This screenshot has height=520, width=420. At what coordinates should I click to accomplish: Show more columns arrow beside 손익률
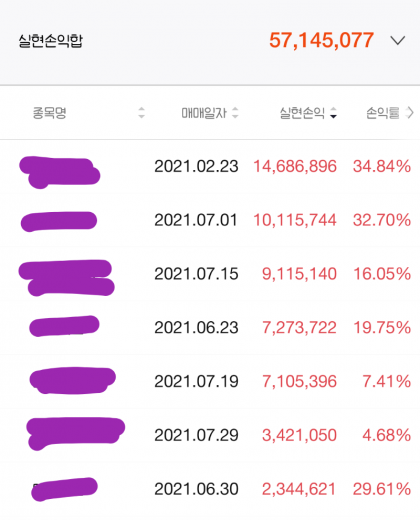410,113
